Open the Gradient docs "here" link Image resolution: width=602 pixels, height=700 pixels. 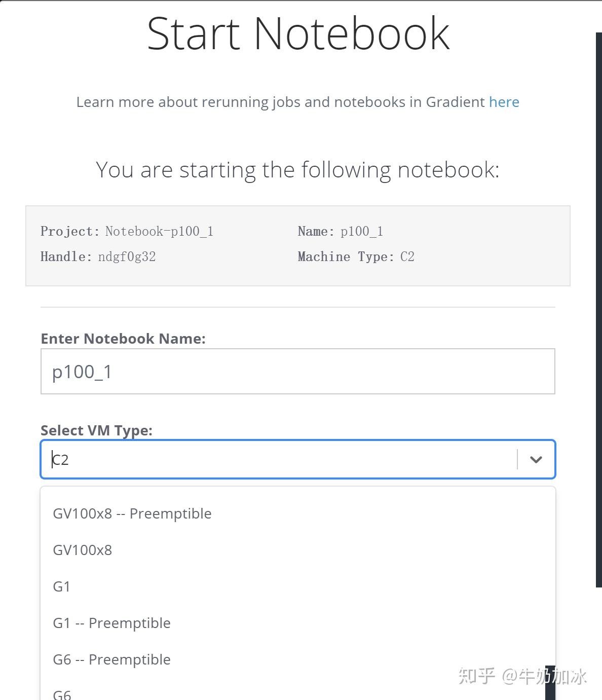[504, 102]
